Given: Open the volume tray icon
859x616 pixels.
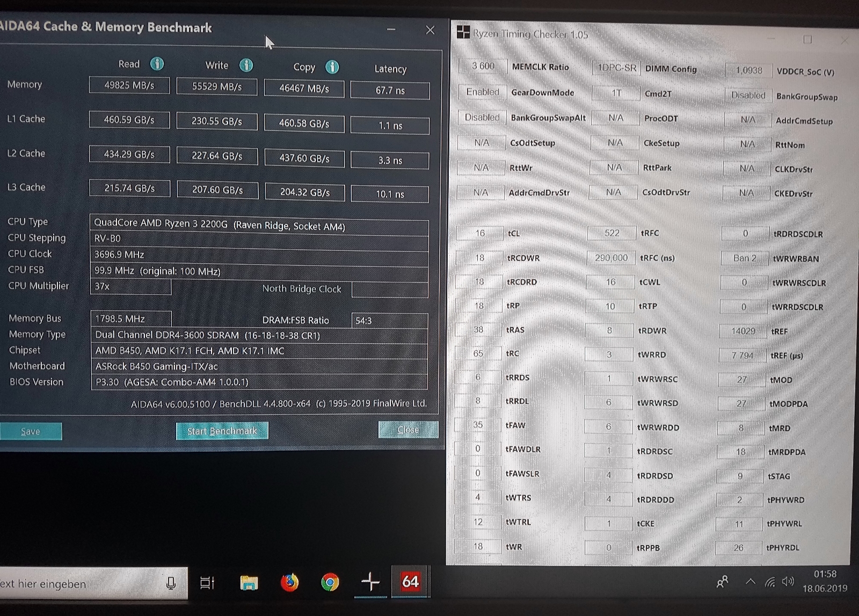Looking at the screenshot, I should coord(788,582).
